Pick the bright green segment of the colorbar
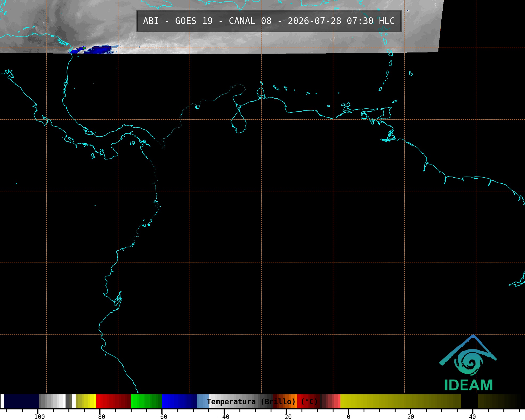Viewport: 525px width, 420px height. pos(146,401)
